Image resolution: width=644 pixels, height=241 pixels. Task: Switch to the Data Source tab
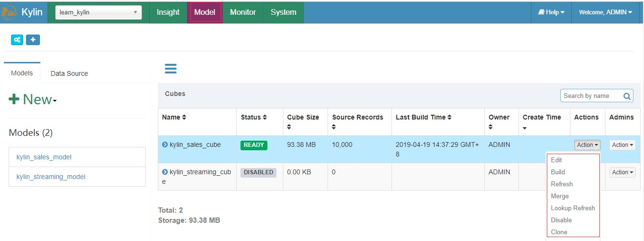(x=69, y=73)
